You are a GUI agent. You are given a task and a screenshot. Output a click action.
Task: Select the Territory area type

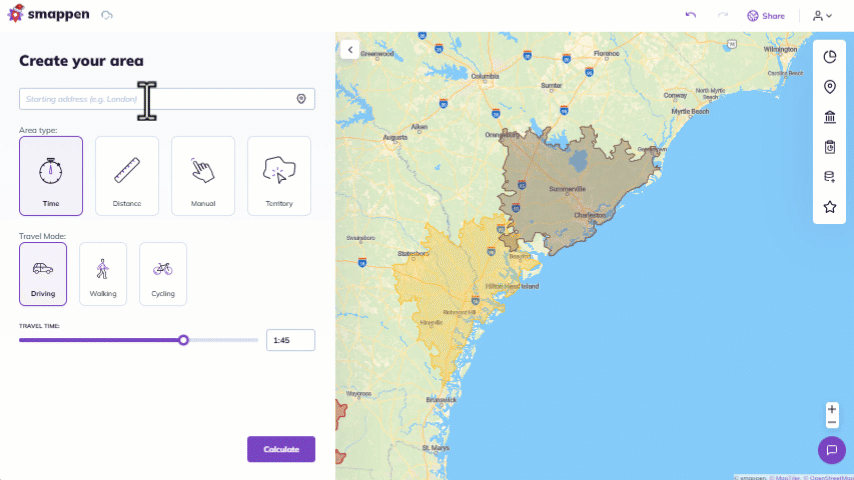pos(279,176)
